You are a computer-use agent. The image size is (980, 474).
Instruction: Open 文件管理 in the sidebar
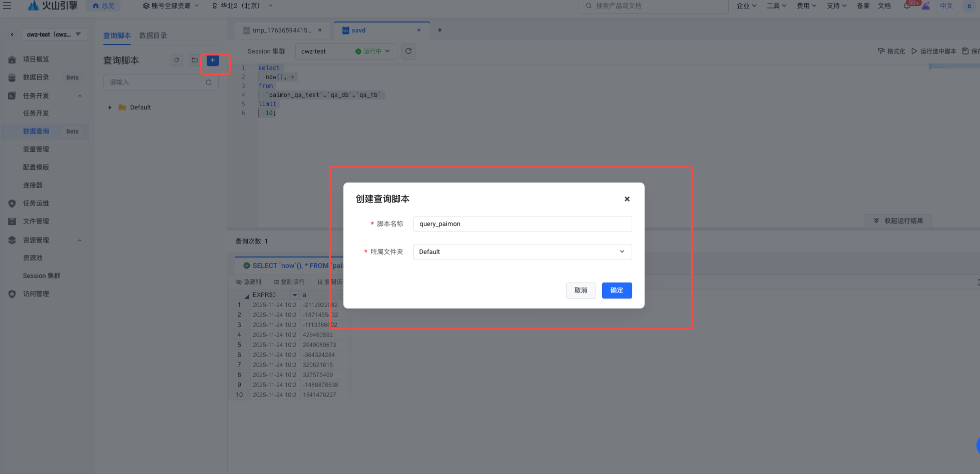pyautogui.click(x=36, y=221)
